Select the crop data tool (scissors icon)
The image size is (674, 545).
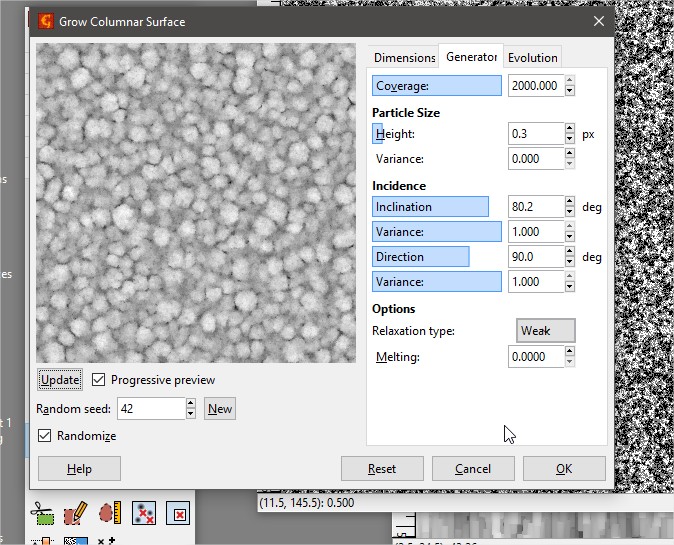[x=42, y=514]
